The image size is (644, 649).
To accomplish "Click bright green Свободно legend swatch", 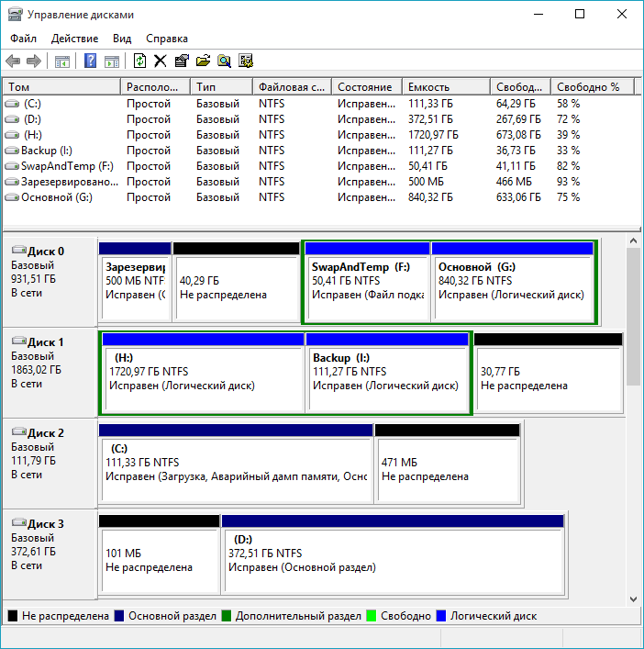I will point(372,616).
